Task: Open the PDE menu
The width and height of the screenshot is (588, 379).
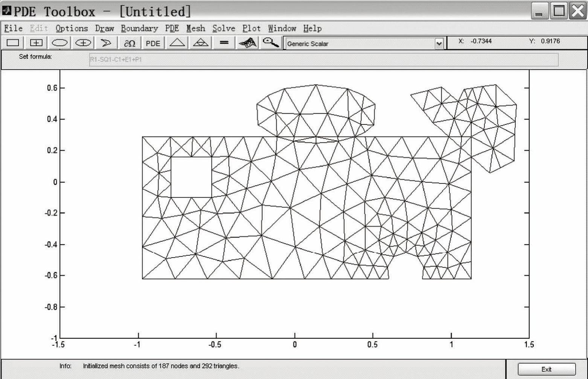Action: click(172, 29)
